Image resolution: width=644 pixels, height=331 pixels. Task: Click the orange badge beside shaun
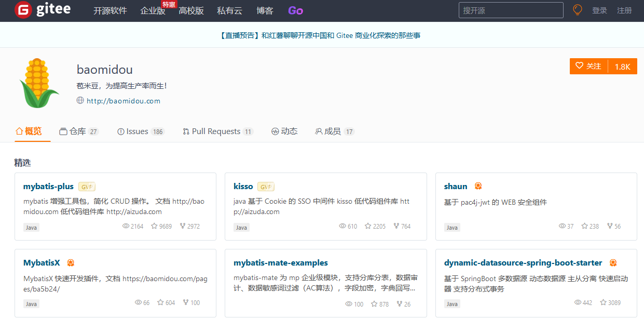click(478, 186)
